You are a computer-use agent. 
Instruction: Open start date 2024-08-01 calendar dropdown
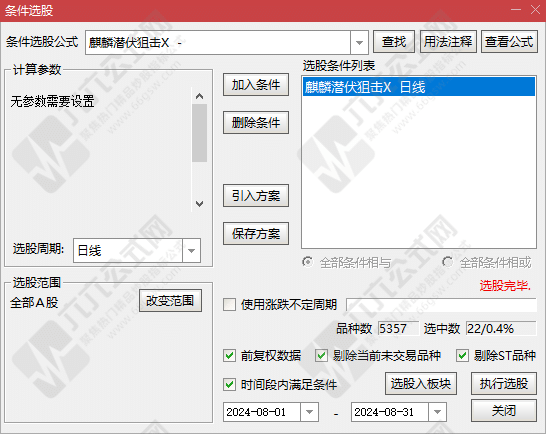(309, 412)
